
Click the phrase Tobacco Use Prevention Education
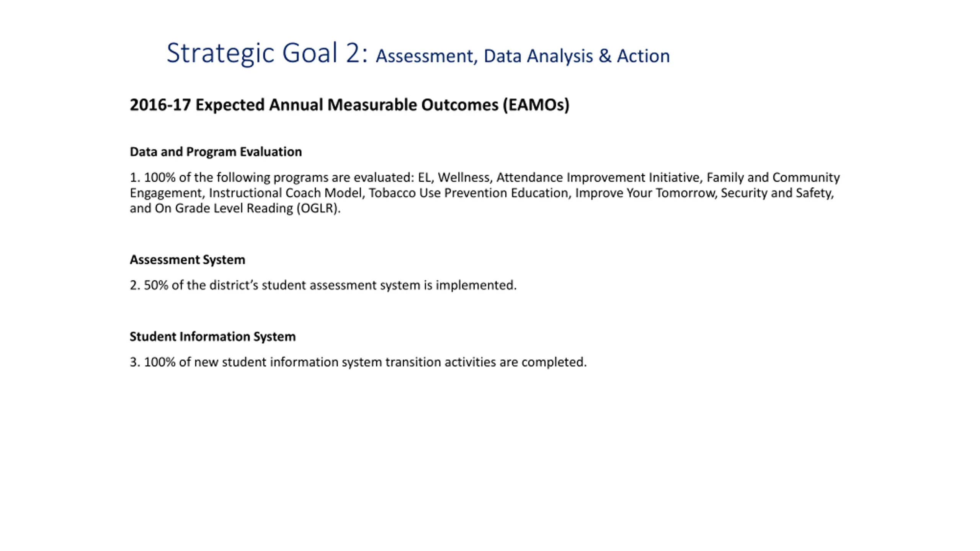click(469, 193)
